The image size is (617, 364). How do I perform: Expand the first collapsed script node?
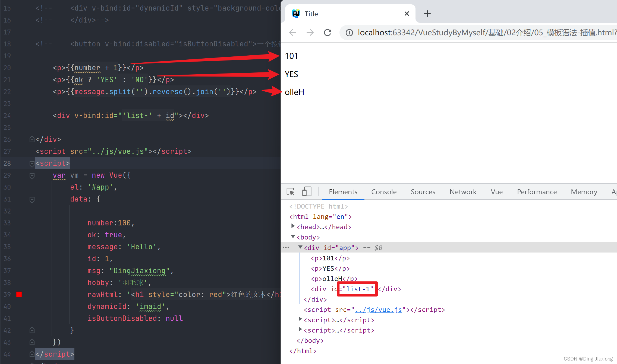pyautogui.click(x=300, y=319)
